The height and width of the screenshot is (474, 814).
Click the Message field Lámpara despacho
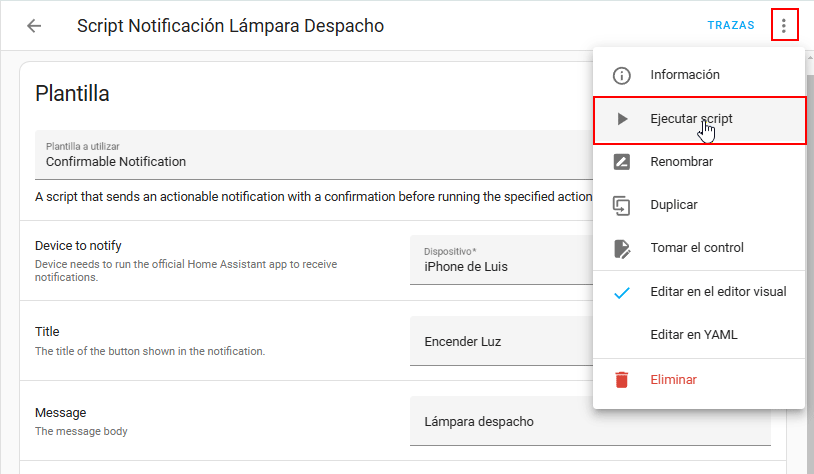590,421
